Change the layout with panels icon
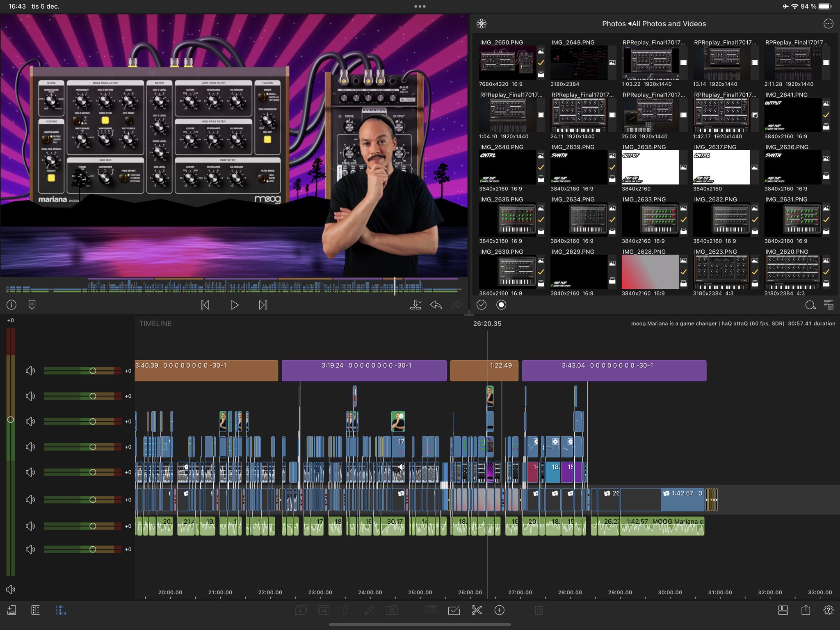Viewport: 840px width, 630px height. click(783, 610)
